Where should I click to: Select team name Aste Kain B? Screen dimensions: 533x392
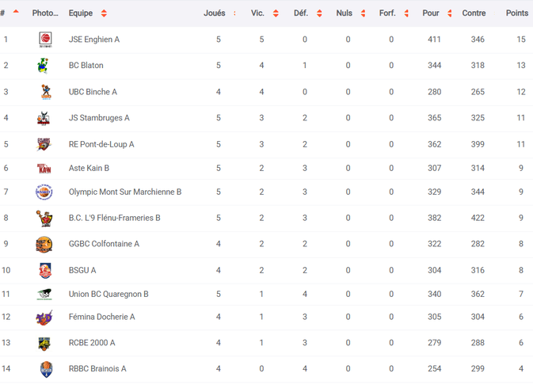89,169
